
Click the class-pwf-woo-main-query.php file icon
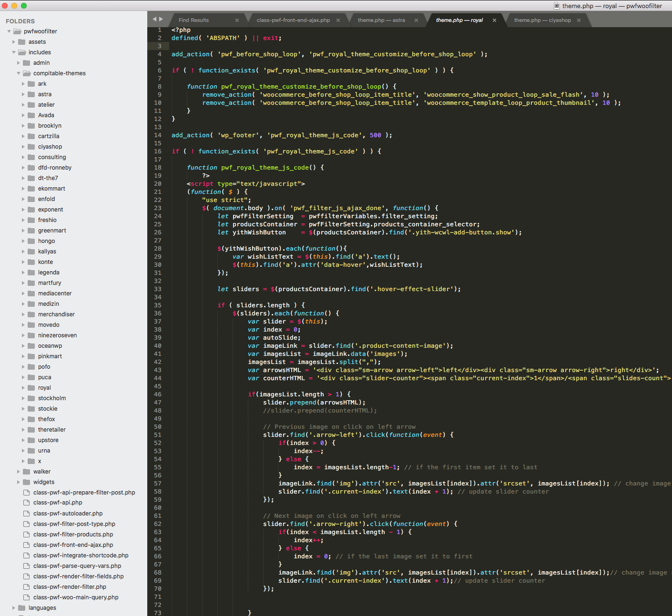click(27, 597)
